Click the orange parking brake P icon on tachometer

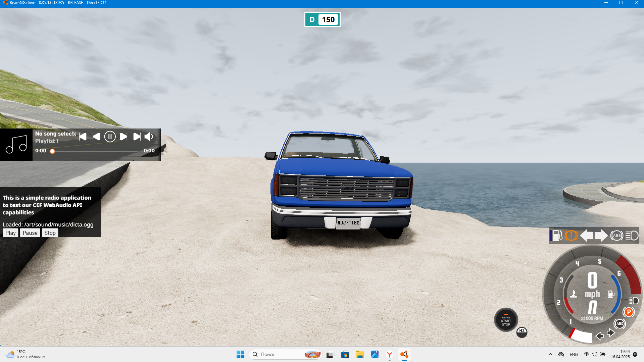[x=629, y=312]
